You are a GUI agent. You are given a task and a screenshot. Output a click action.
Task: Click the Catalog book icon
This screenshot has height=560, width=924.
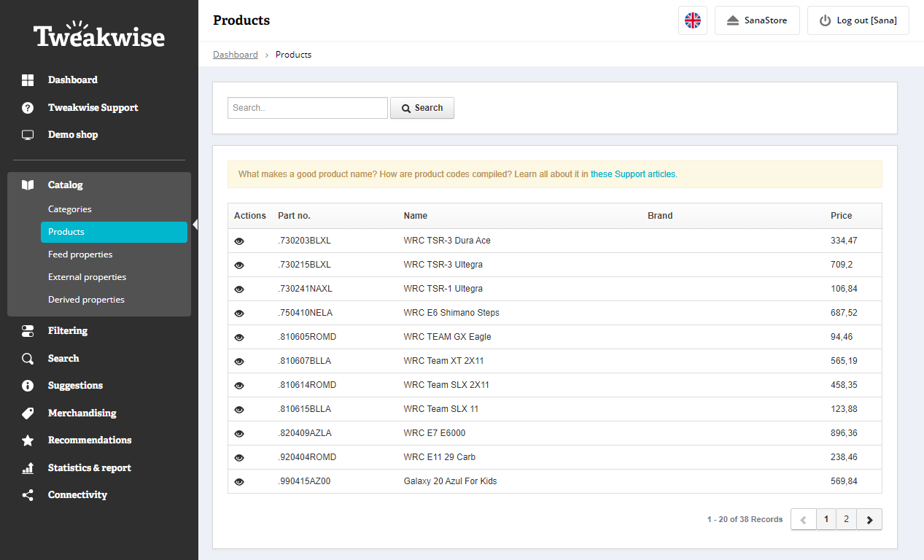(28, 185)
